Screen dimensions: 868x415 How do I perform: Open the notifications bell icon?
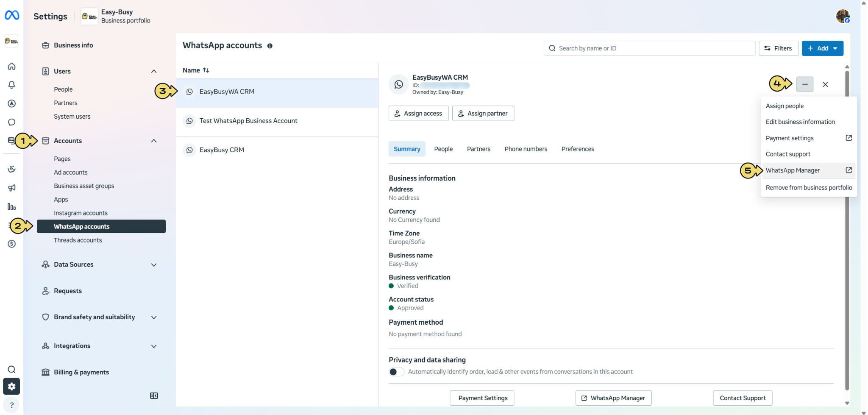point(12,85)
